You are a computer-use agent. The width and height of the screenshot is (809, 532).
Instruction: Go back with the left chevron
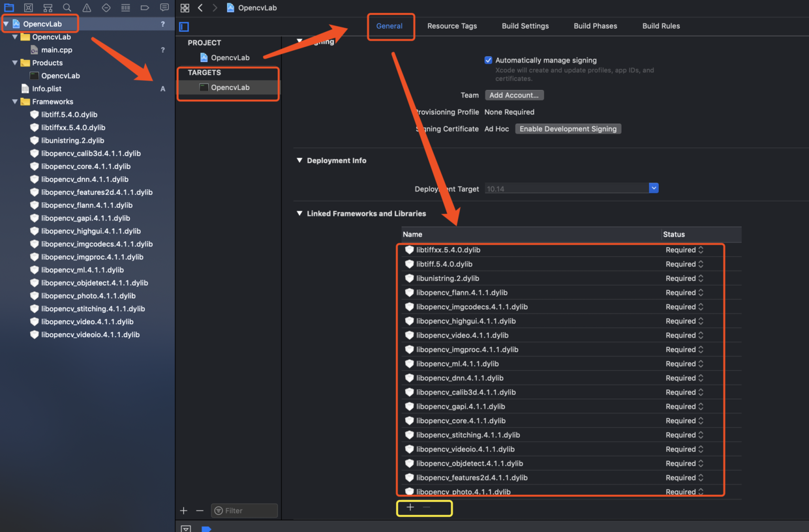(x=200, y=8)
